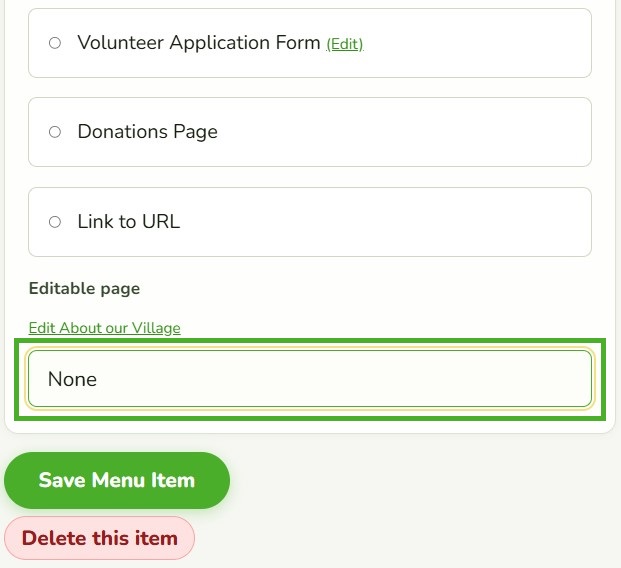Click the Link to URL label text
621x568 pixels.
tap(129, 221)
